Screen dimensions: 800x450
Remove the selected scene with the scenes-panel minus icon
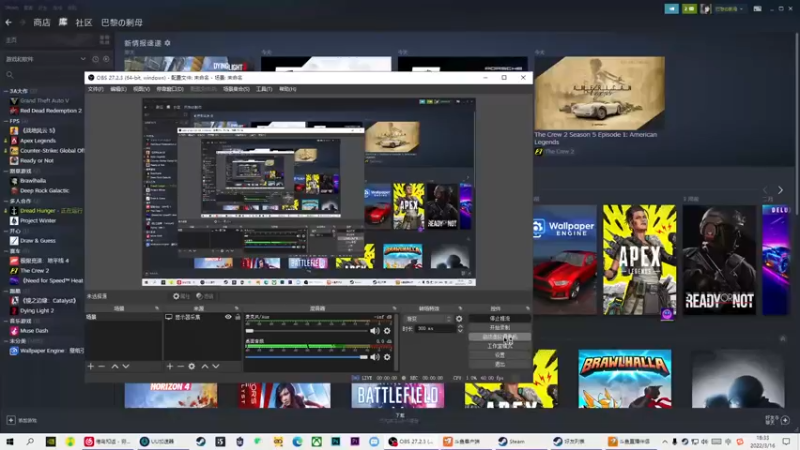tap(101, 366)
